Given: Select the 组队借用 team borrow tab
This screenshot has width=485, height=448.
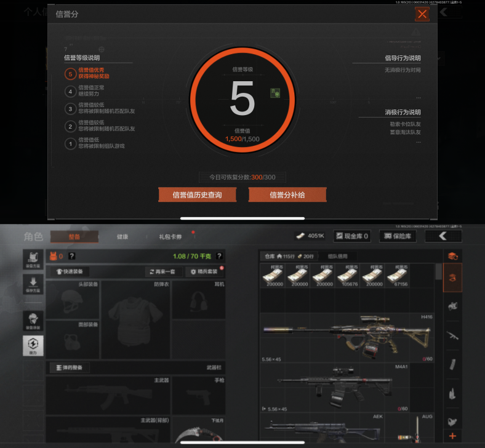Looking at the screenshot, I should coord(337,256).
